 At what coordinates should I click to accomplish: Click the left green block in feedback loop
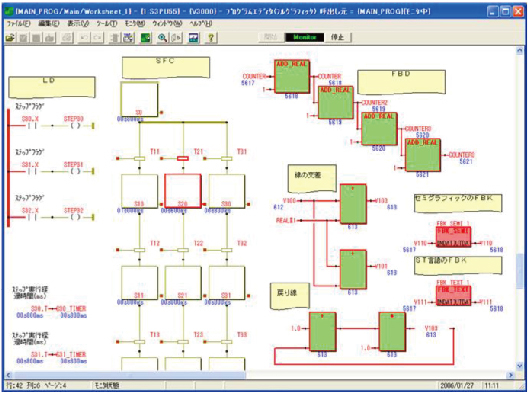323,332
